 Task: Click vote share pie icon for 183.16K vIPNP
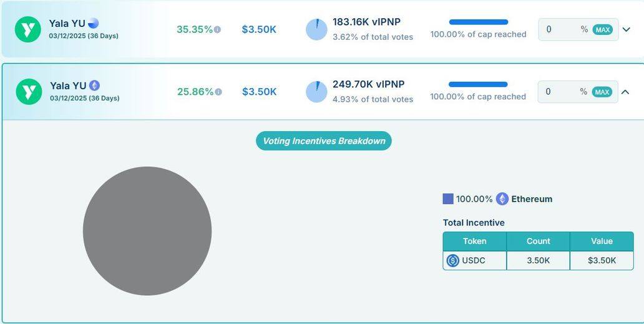316,29
